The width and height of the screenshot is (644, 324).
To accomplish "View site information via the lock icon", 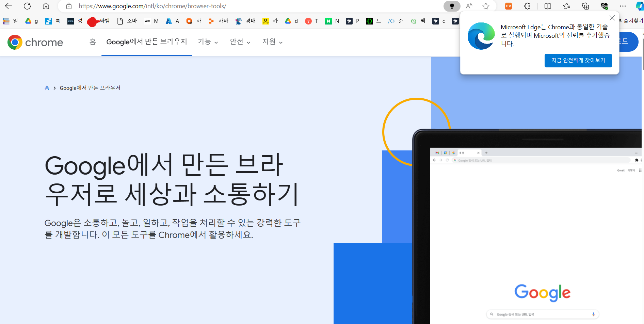I will pos(69,6).
